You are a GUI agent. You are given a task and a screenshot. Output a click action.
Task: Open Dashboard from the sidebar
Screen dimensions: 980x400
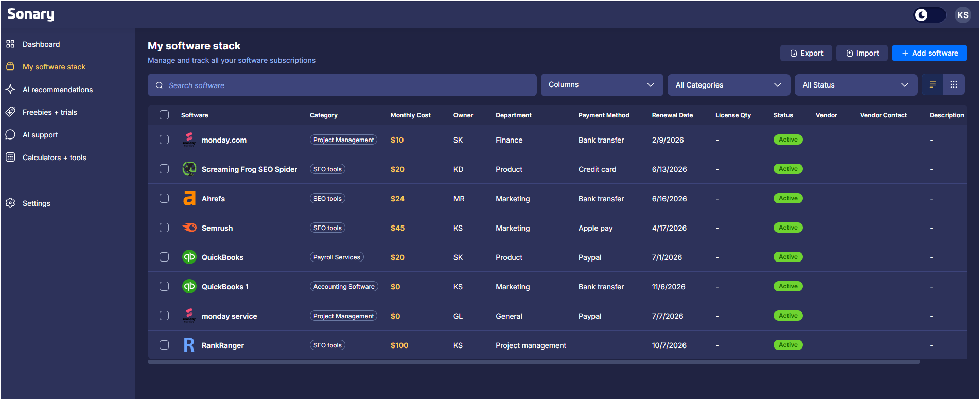point(41,44)
